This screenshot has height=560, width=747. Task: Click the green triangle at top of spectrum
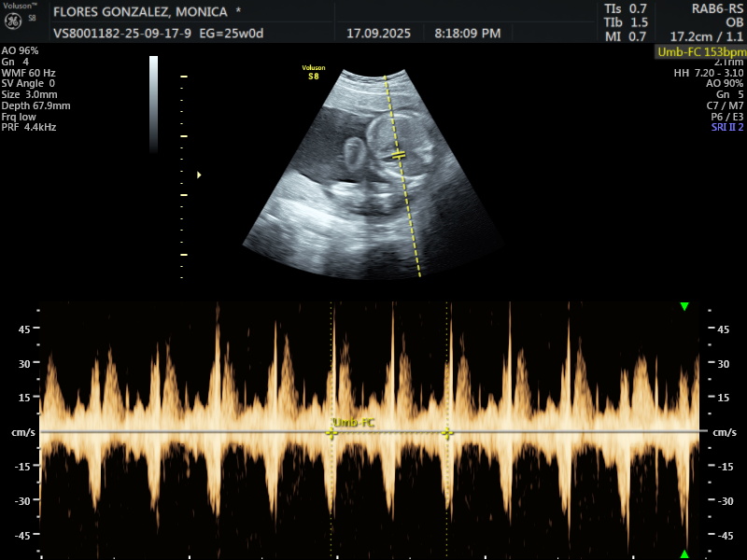pos(684,306)
